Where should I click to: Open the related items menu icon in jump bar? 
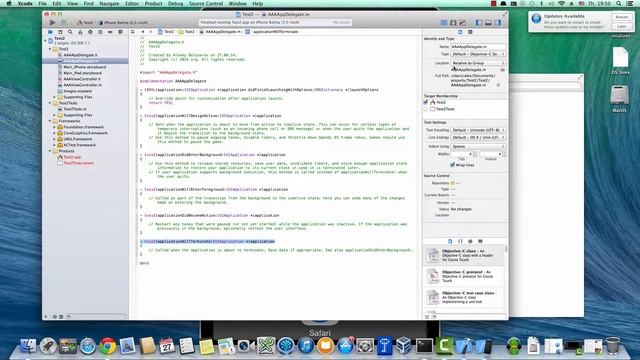[133, 31]
